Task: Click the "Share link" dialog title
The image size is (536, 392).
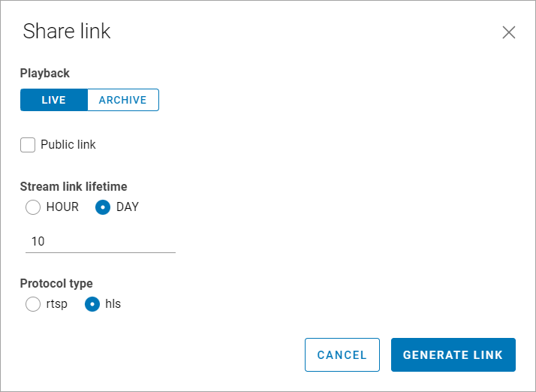Action: click(x=67, y=31)
